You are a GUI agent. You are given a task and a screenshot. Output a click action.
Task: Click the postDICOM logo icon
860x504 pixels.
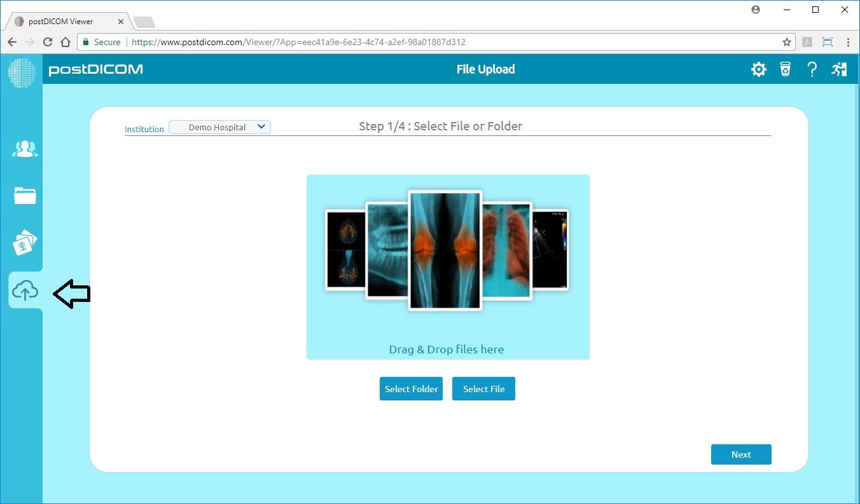(x=22, y=72)
